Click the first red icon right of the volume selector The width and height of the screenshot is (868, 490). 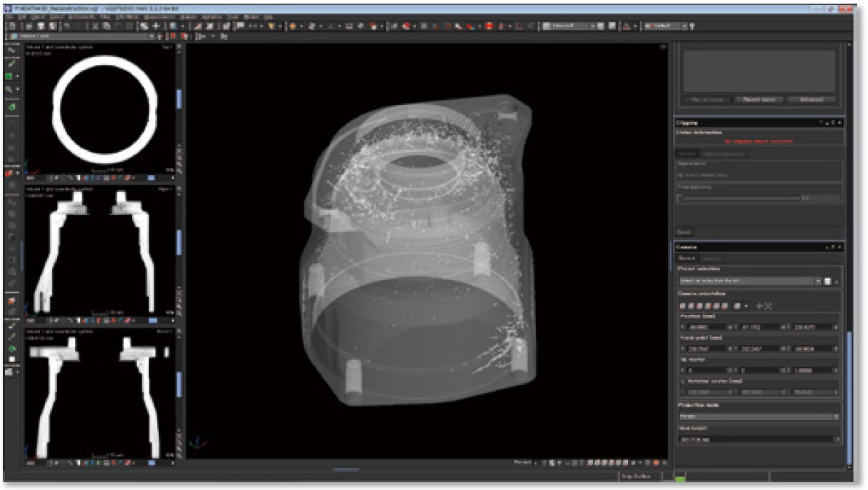[173, 36]
